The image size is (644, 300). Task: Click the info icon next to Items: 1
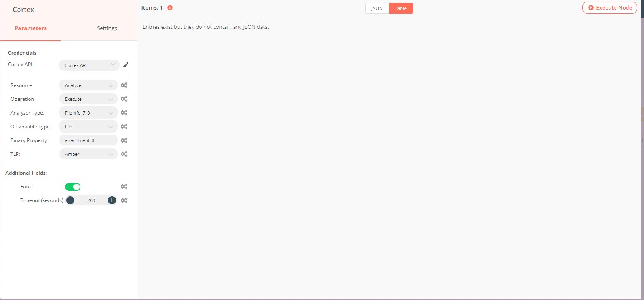170,7
